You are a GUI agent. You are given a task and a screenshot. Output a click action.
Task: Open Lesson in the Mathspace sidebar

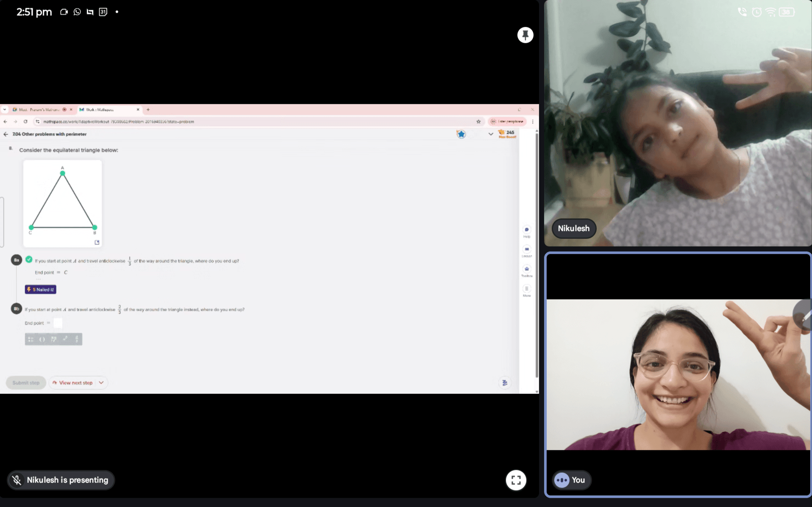pos(526,251)
